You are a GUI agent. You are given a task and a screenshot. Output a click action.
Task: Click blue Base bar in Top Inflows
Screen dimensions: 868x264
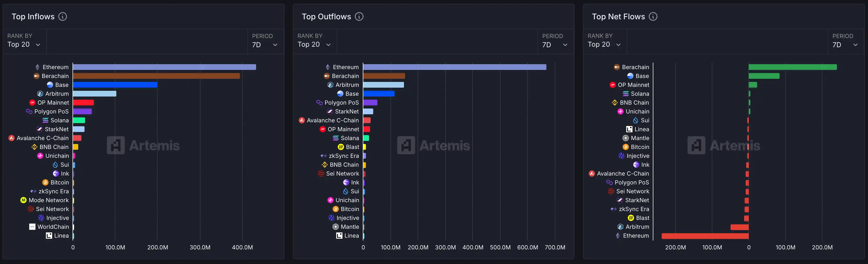[x=115, y=85]
